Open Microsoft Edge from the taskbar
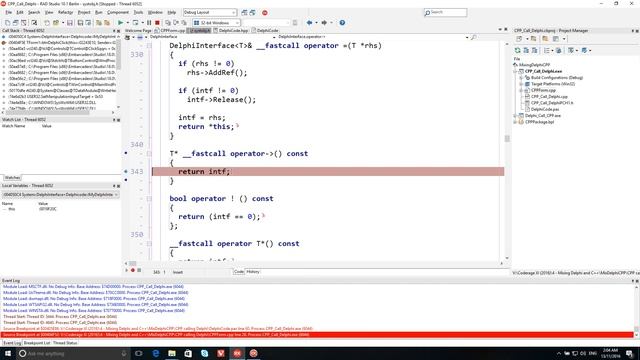The height and width of the screenshot is (360, 640). [156, 353]
